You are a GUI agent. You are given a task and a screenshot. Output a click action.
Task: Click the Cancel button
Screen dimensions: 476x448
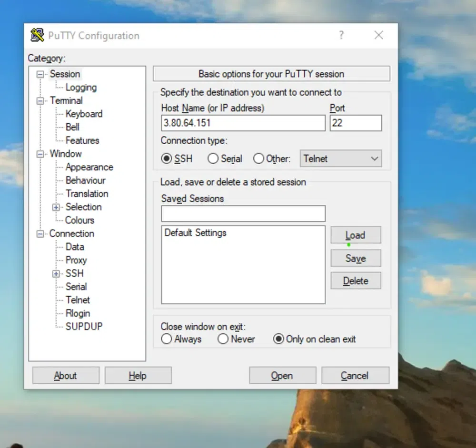click(x=355, y=376)
